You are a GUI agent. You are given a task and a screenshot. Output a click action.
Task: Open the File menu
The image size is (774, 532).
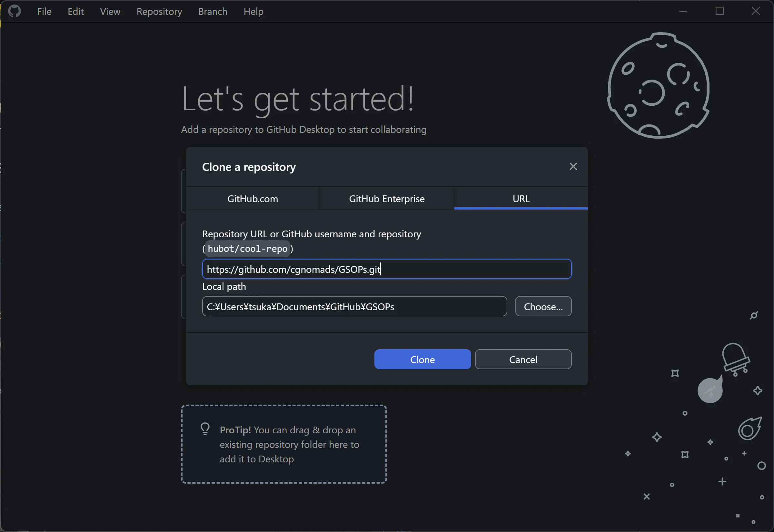(44, 11)
